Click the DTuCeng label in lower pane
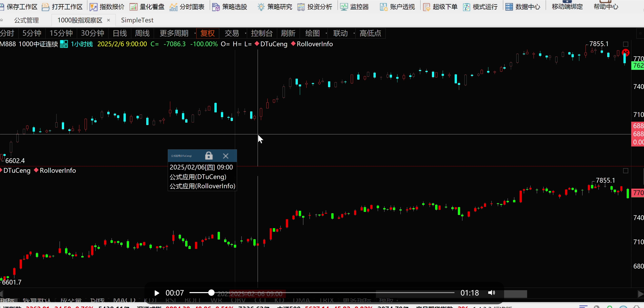 click(17, 170)
